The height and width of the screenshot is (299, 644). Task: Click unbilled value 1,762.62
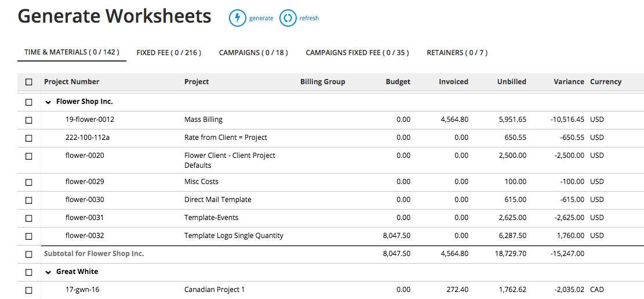click(x=513, y=290)
